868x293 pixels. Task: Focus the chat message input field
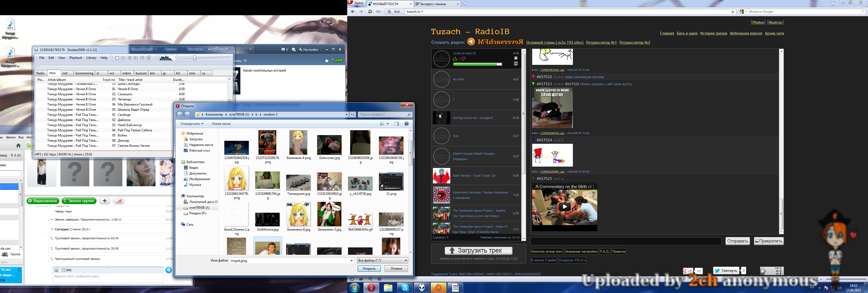pyautogui.click(x=626, y=241)
